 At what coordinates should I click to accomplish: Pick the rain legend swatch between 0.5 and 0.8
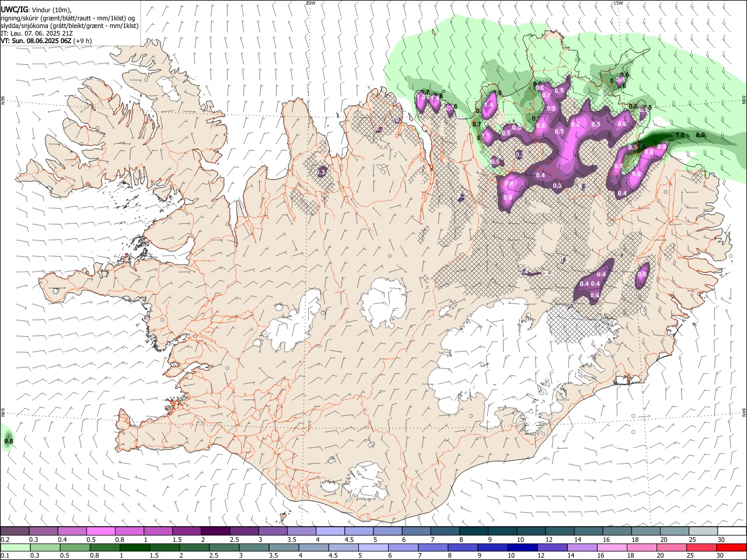pos(74,547)
